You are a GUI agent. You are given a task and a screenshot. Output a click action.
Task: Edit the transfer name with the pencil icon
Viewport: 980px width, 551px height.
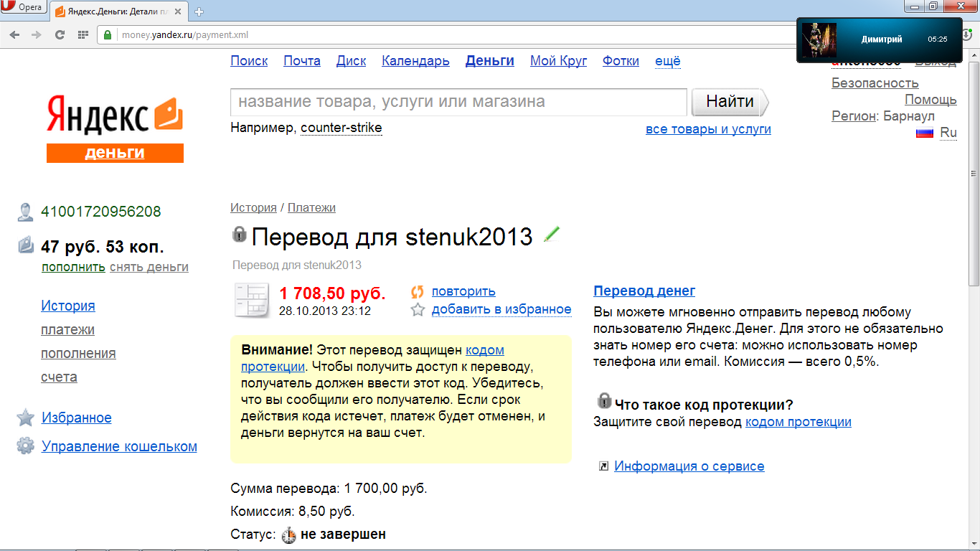[552, 234]
